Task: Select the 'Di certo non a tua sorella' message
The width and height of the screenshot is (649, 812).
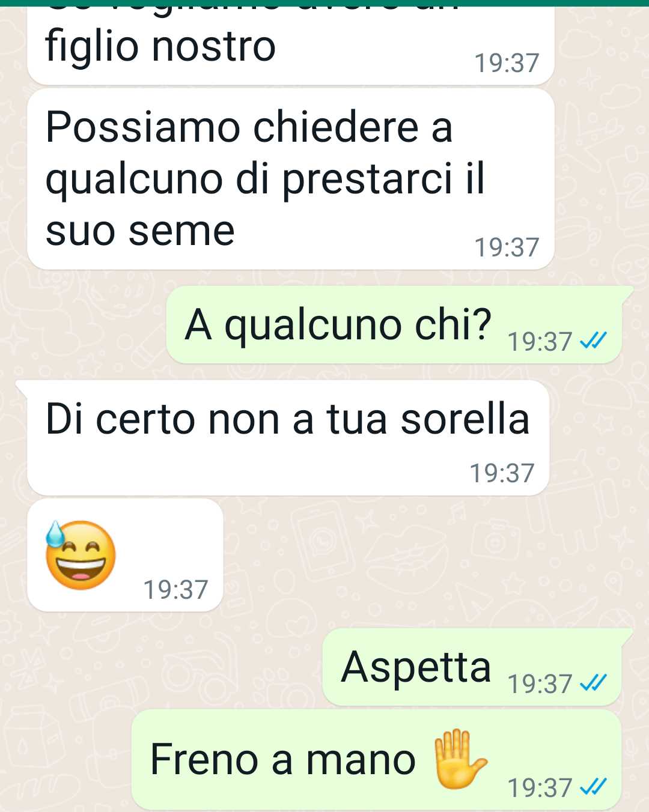Action: (x=288, y=438)
